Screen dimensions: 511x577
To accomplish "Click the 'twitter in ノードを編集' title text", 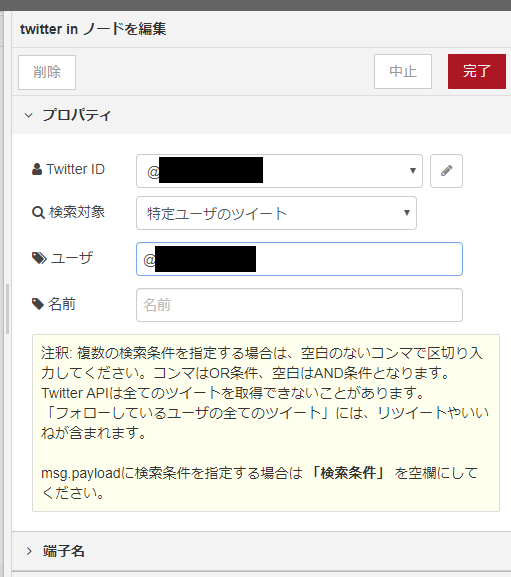I will 93,29.
